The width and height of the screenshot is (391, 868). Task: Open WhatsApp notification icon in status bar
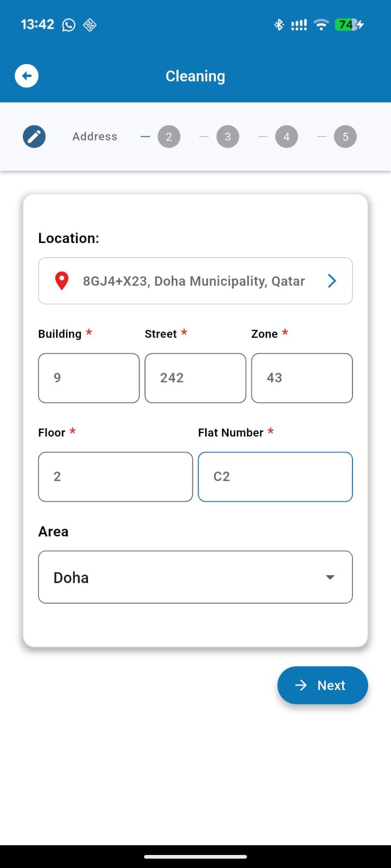click(x=69, y=25)
